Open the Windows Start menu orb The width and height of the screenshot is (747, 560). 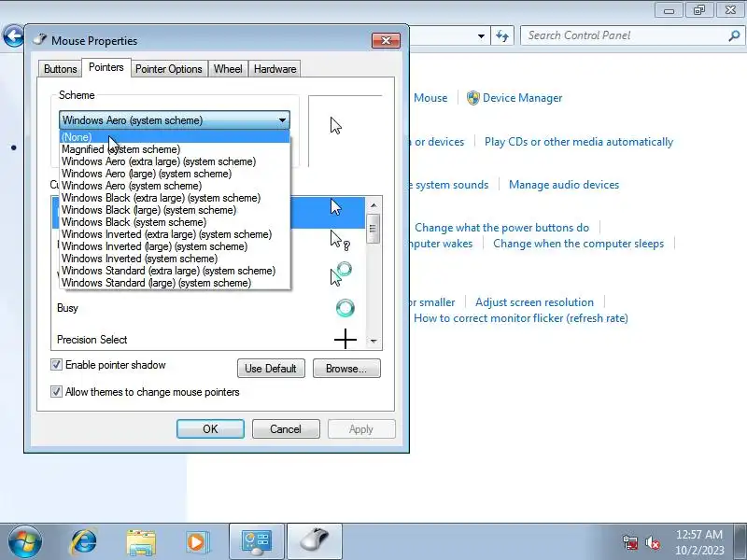coord(25,542)
